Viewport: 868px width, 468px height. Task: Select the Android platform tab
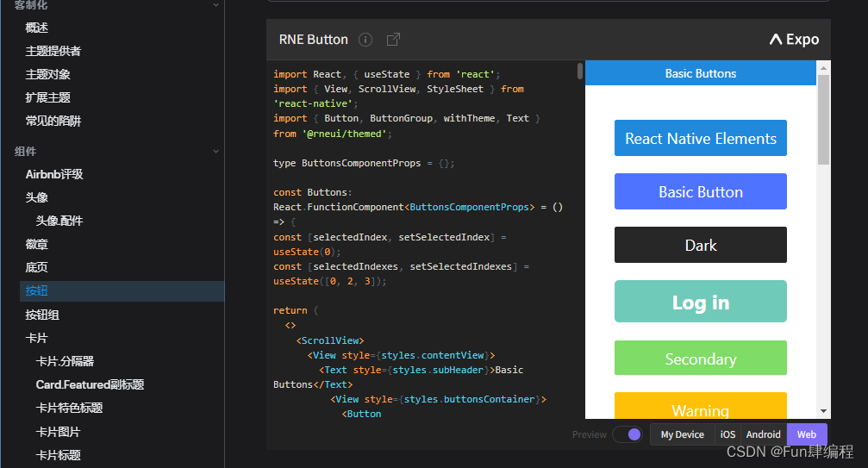763,434
